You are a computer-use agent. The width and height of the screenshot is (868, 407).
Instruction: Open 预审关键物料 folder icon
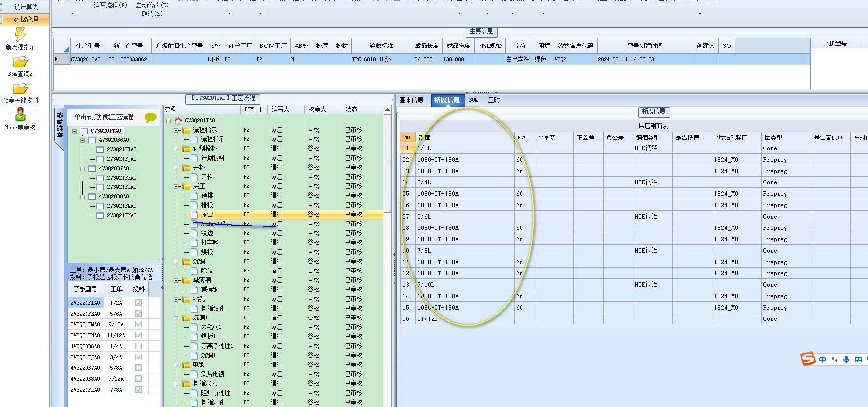(20, 89)
